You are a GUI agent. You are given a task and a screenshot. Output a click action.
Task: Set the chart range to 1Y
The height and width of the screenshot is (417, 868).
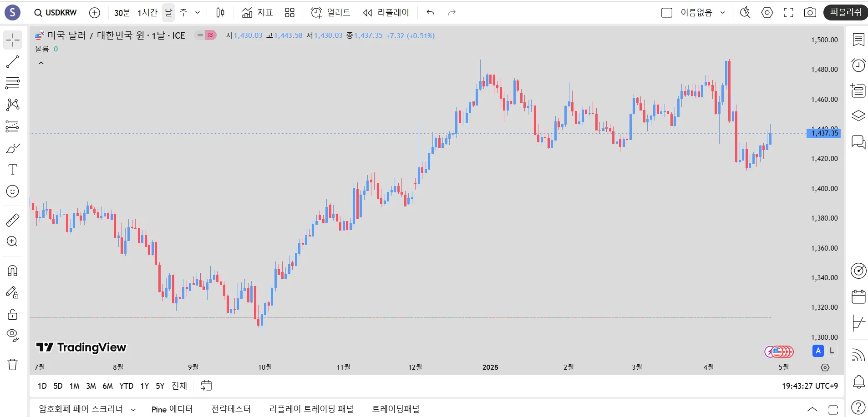pyautogui.click(x=144, y=386)
